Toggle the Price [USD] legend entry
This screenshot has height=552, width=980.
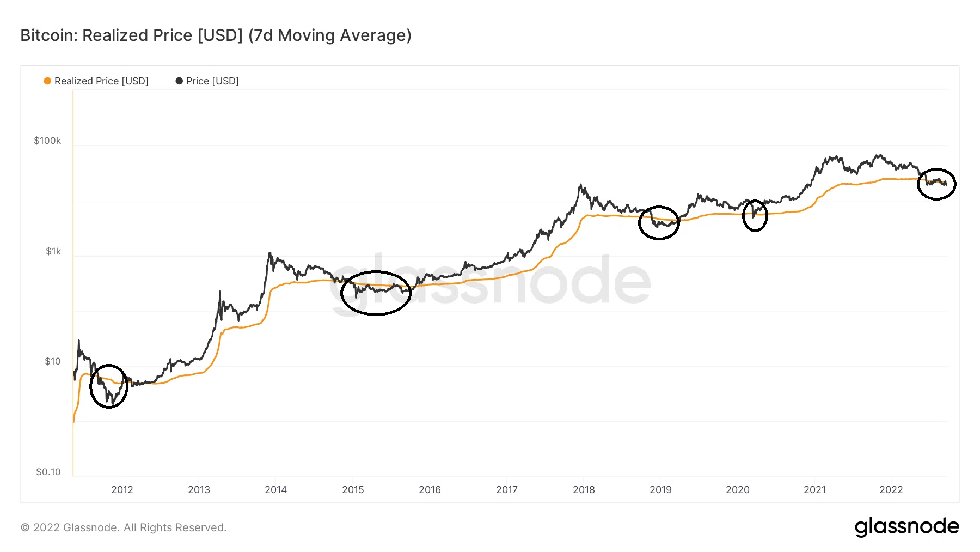(207, 81)
